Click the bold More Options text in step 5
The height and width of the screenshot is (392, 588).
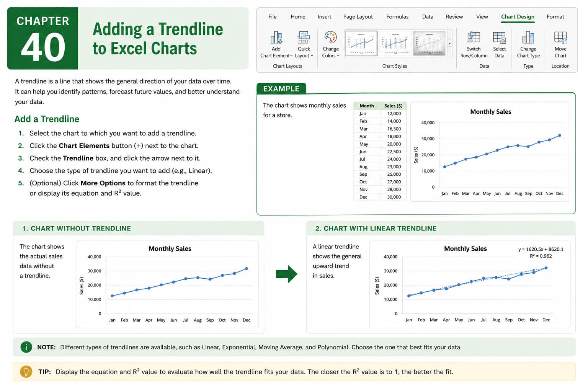[103, 183]
